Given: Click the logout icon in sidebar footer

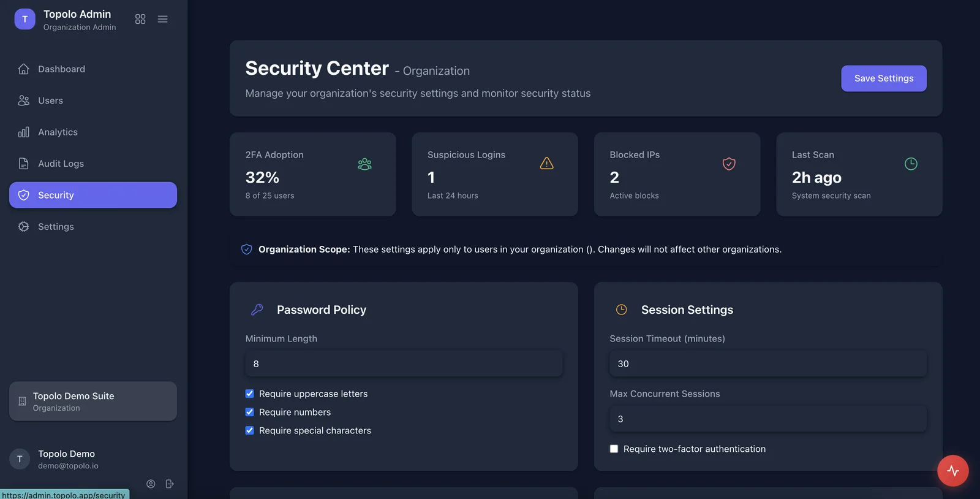Looking at the screenshot, I should pyautogui.click(x=170, y=484).
